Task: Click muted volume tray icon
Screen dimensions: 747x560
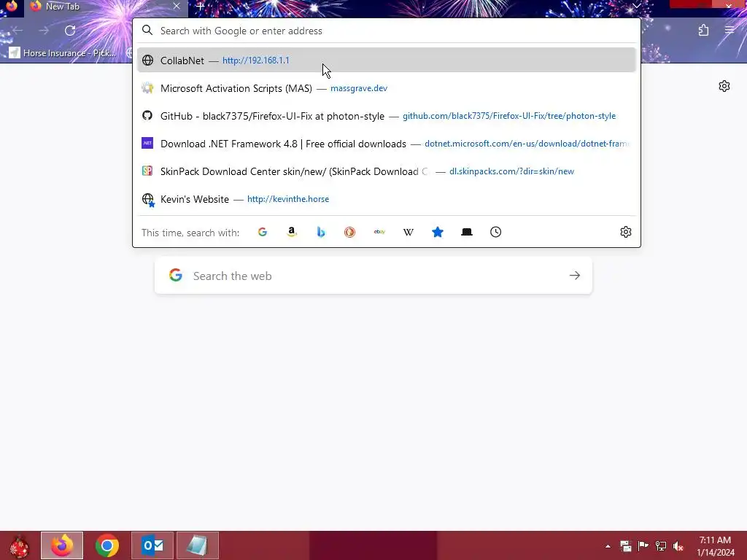Action: click(x=678, y=546)
